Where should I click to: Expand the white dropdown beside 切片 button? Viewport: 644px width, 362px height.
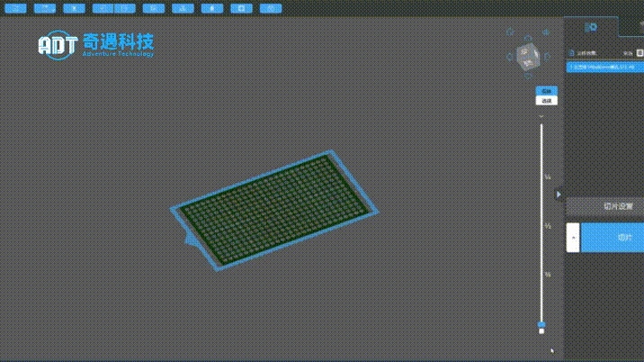(573, 238)
